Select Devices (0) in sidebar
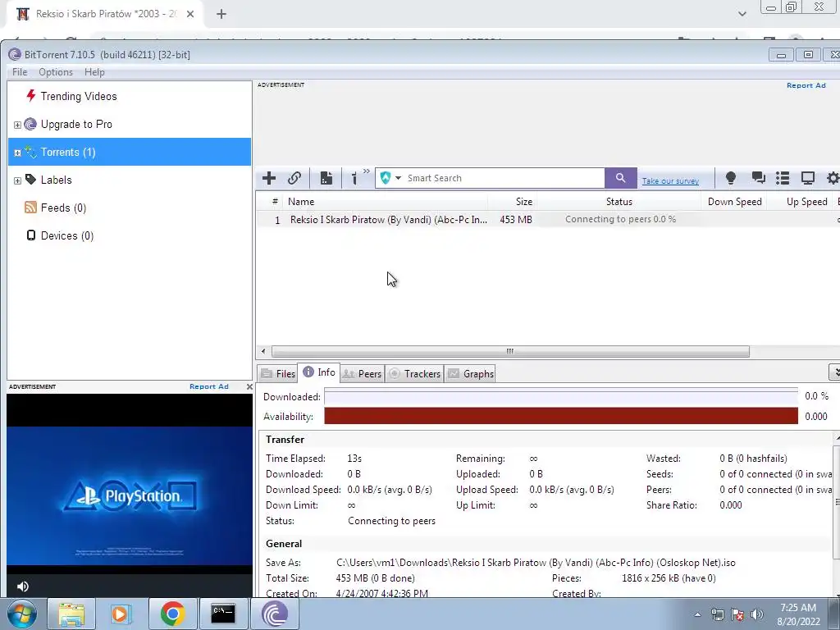The width and height of the screenshot is (840, 630). (x=67, y=235)
